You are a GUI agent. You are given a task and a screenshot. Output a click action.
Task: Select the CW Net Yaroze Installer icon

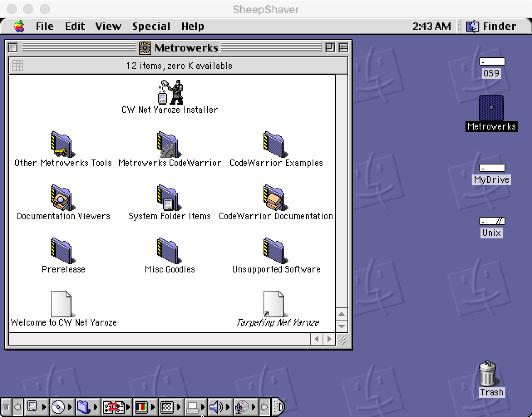coord(170,92)
